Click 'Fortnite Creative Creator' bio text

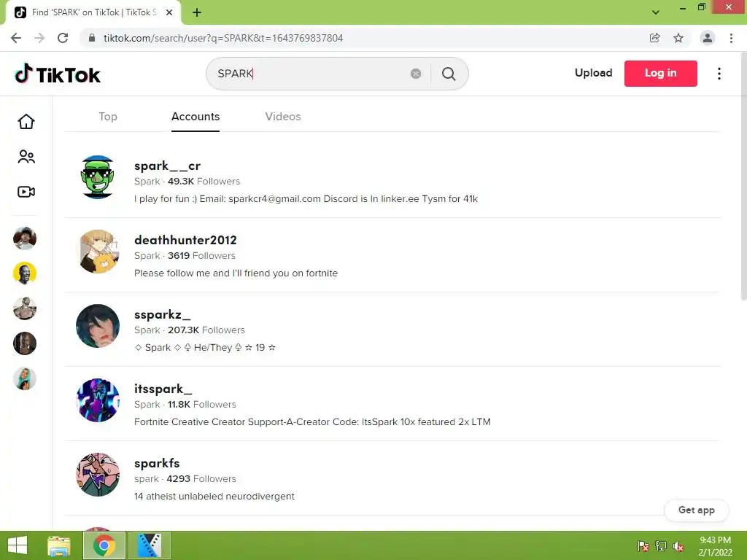(312, 422)
